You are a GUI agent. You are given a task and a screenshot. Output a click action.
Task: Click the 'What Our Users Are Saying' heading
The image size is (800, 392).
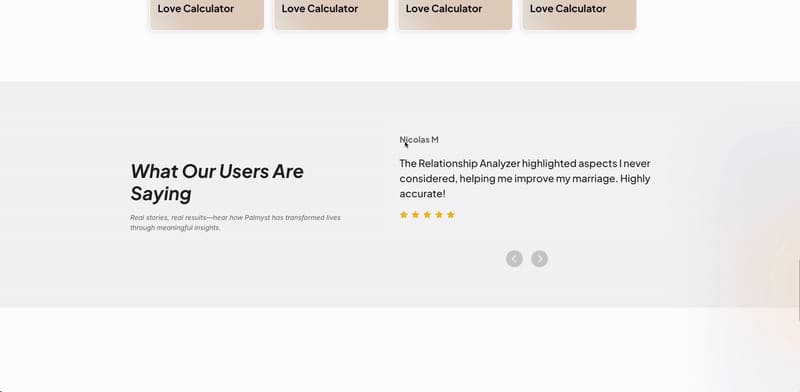217,182
